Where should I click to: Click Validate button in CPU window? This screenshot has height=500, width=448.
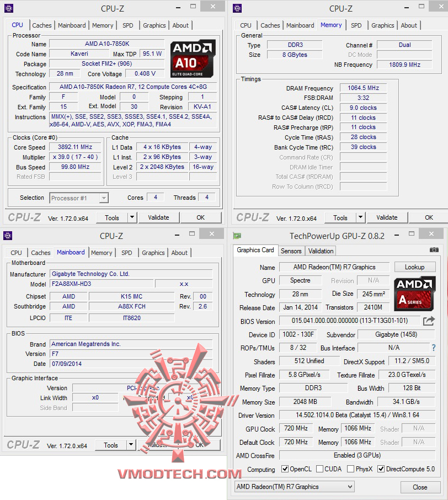pos(158,217)
